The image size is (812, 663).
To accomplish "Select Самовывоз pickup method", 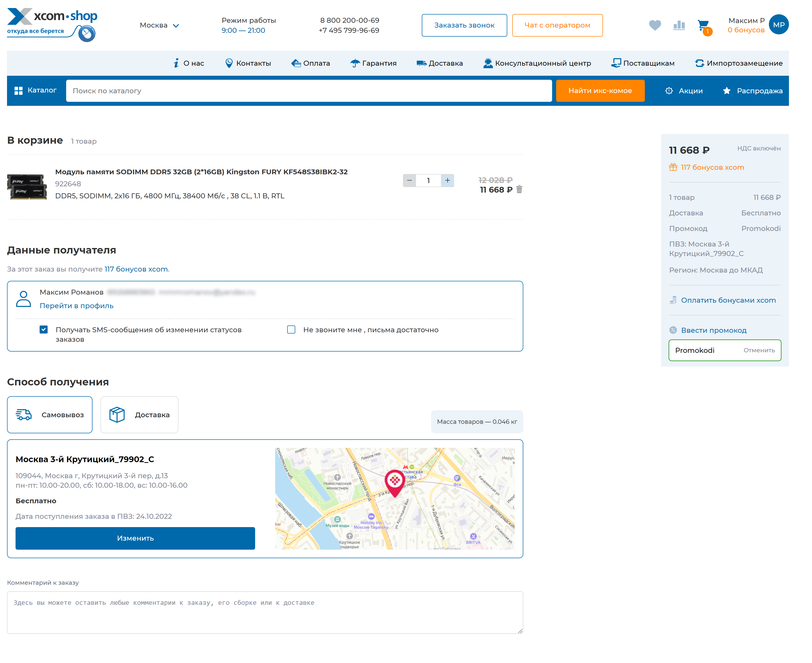I will point(50,414).
